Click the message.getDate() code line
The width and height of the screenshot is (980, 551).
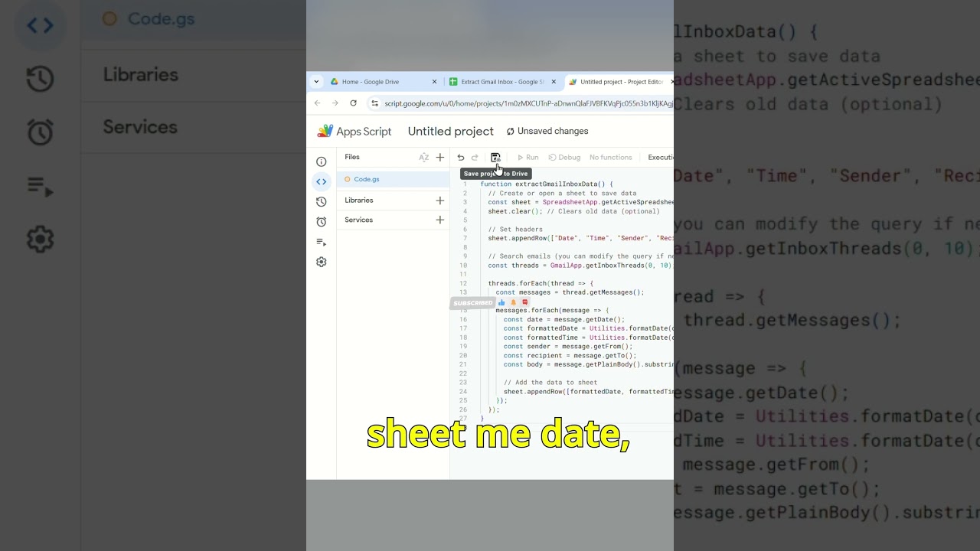pos(563,319)
